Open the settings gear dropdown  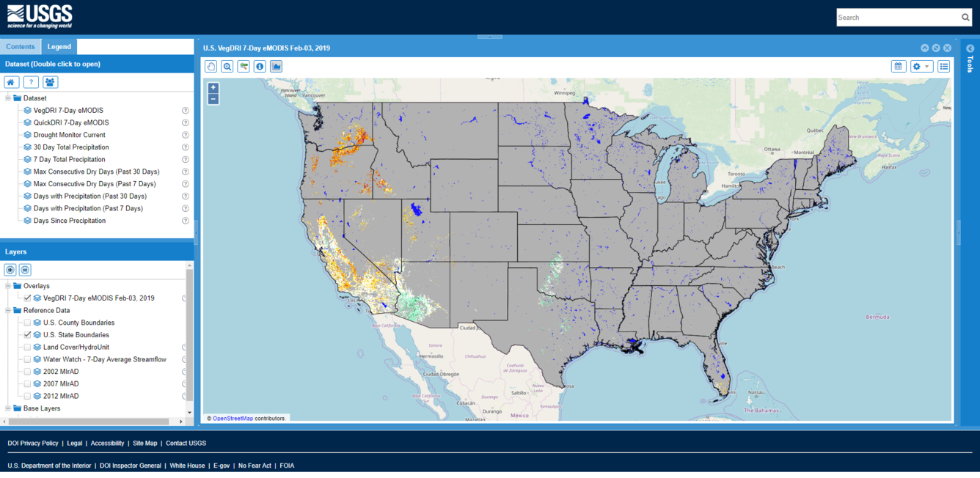coord(921,66)
